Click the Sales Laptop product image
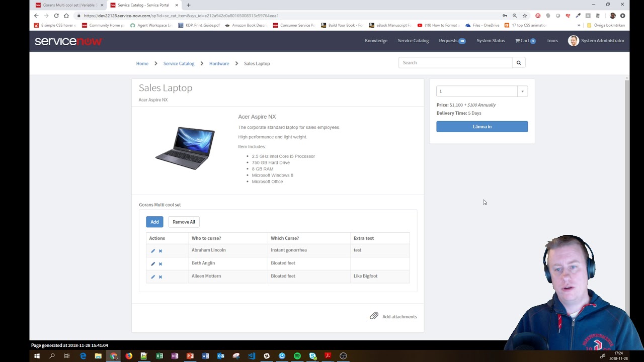 click(185, 148)
